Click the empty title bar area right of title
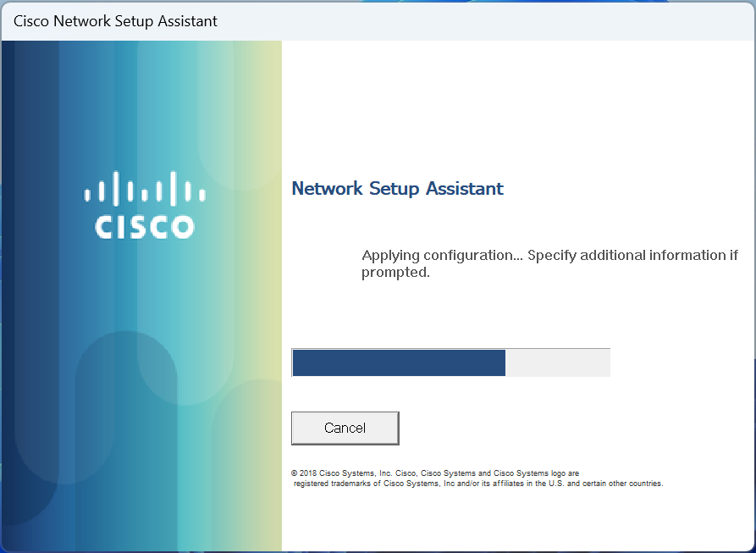 point(484,21)
